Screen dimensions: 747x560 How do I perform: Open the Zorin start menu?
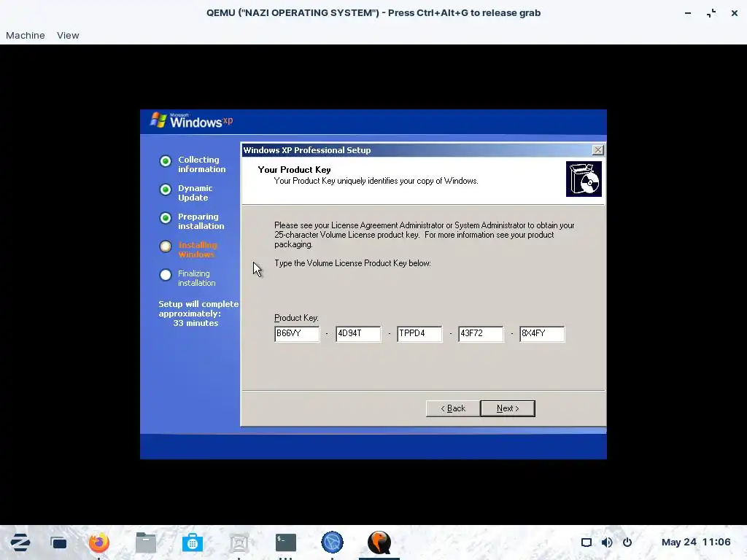(20, 542)
